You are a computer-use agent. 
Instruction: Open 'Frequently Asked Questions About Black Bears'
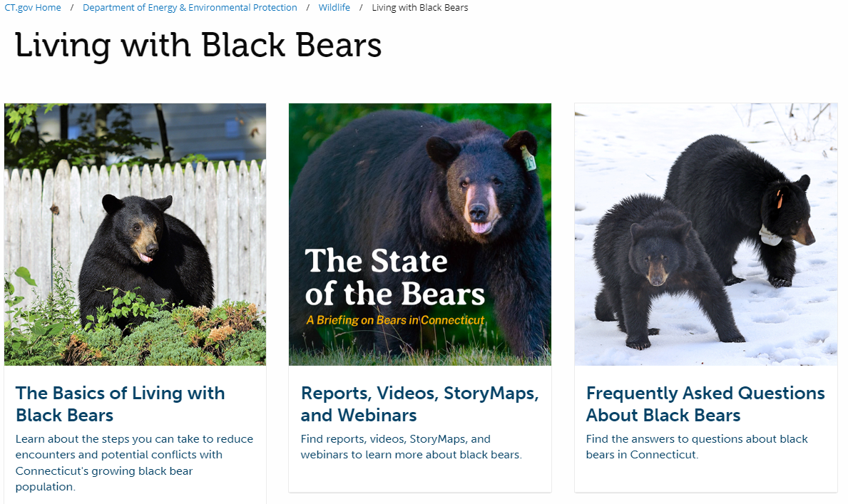click(705, 403)
